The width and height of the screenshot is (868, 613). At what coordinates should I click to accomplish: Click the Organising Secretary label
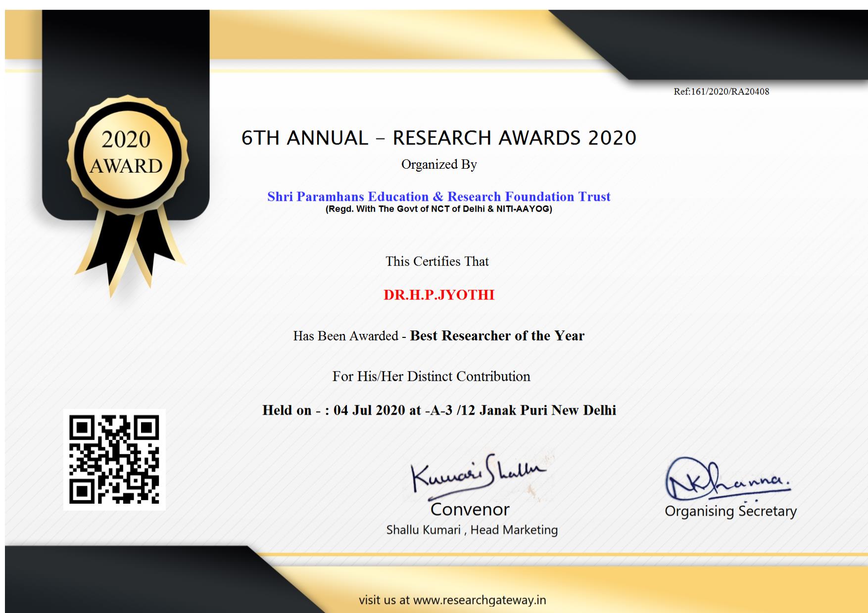coord(730,511)
